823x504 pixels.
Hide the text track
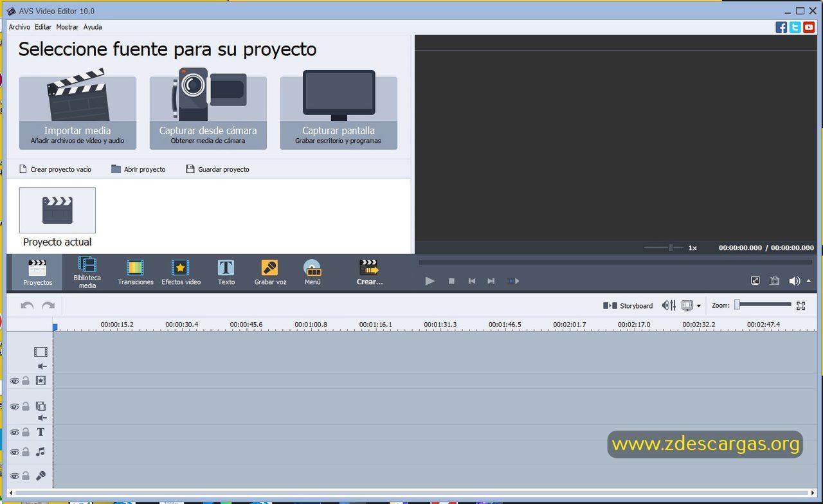tap(14, 432)
